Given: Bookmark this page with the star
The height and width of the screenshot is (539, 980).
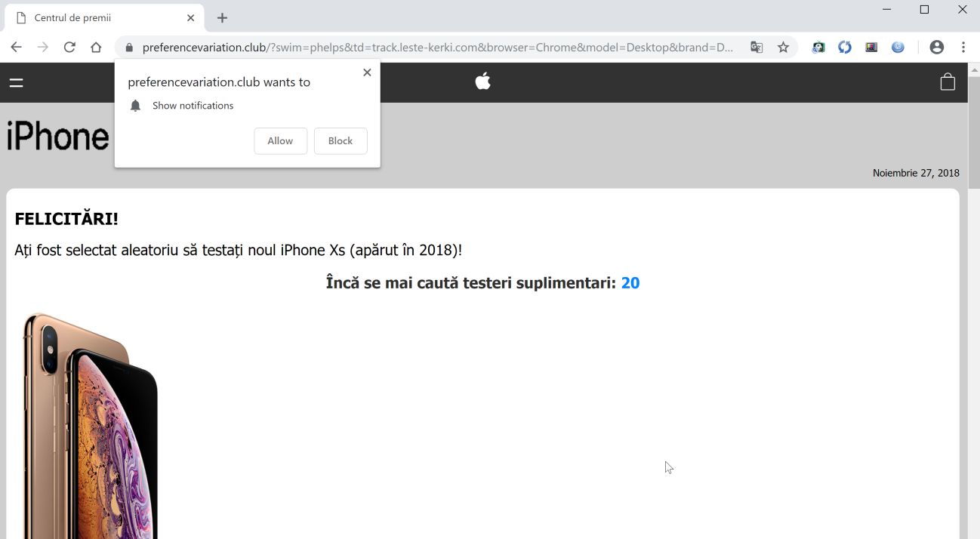Looking at the screenshot, I should 783,47.
